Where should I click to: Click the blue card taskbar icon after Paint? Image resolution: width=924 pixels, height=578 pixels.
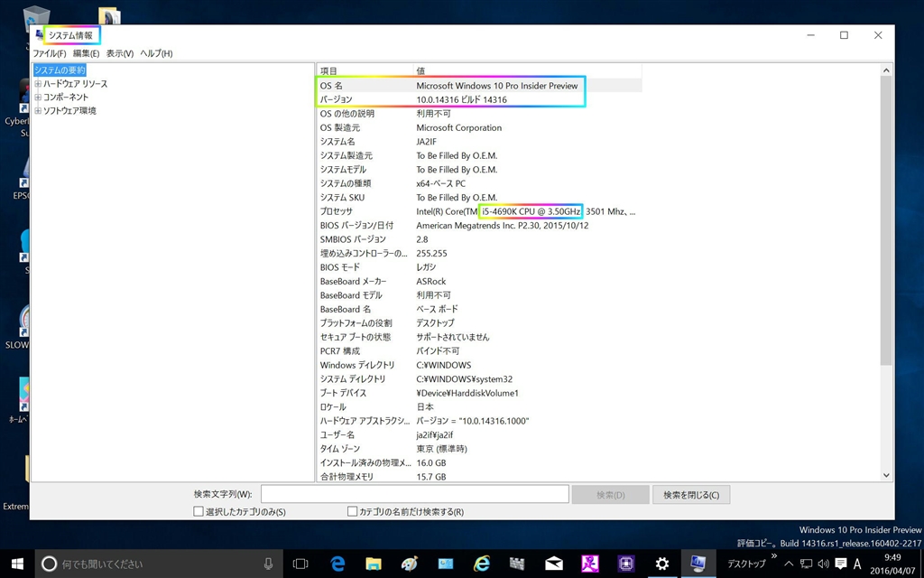pyautogui.click(x=446, y=564)
